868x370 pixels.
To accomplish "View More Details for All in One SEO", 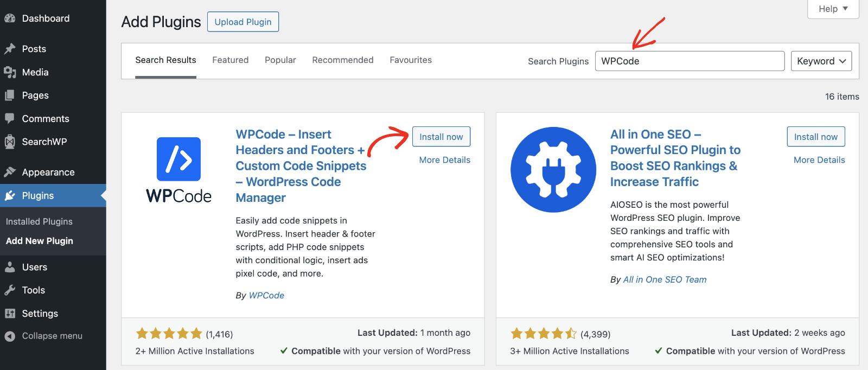I will tap(819, 160).
